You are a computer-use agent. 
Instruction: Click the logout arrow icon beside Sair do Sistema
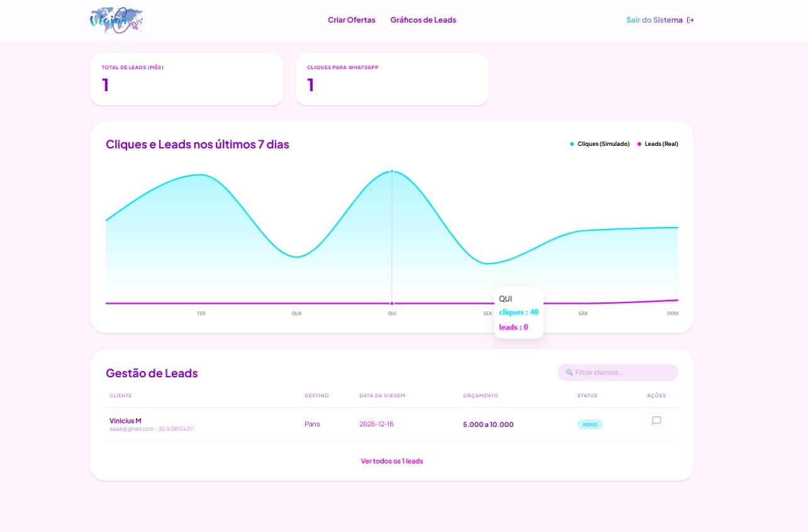pos(690,19)
